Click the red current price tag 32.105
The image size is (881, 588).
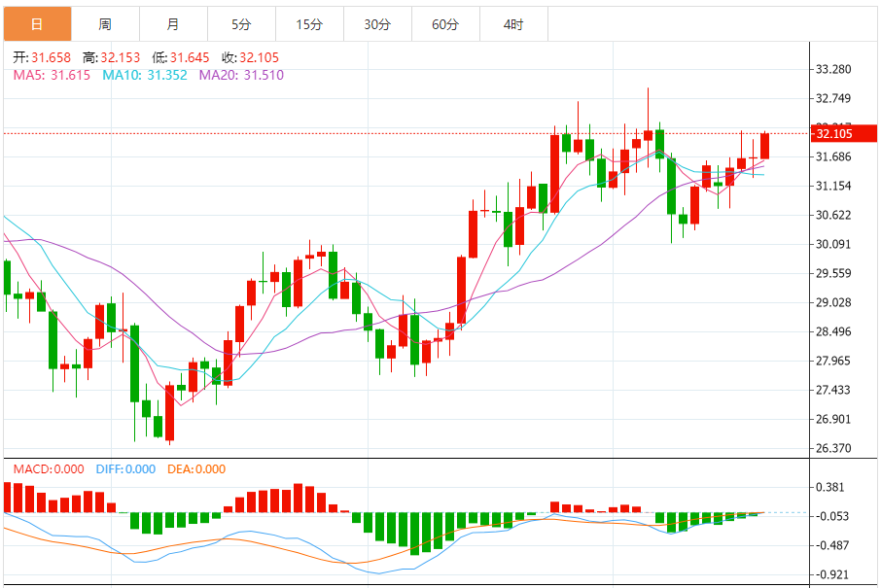(844, 134)
